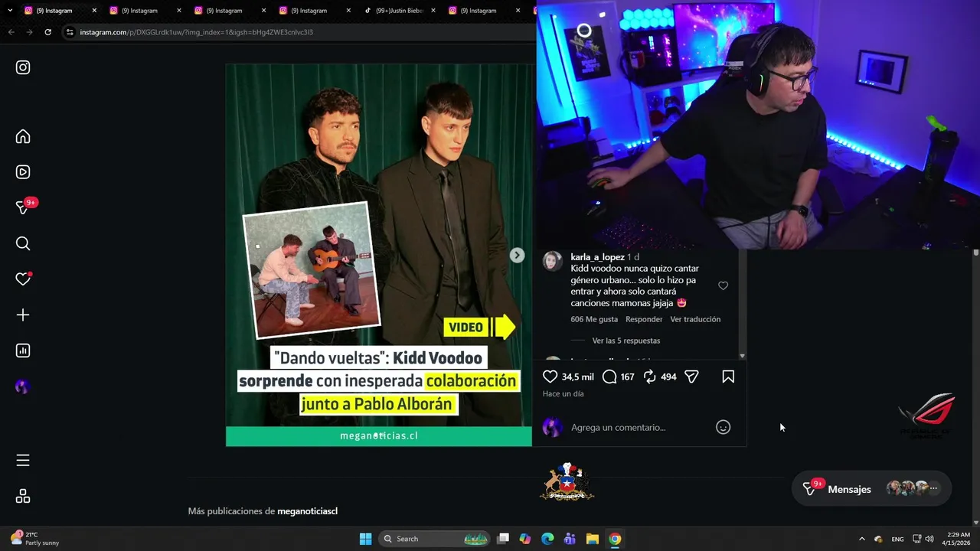Open karla_a_lopez profile from username
The image size is (980, 551).
[597, 257]
